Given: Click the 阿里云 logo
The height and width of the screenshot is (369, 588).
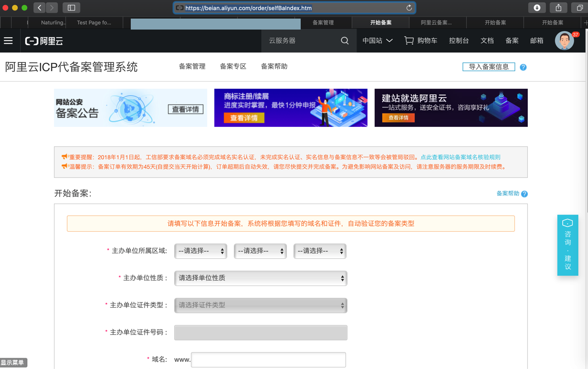Looking at the screenshot, I should [44, 41].
